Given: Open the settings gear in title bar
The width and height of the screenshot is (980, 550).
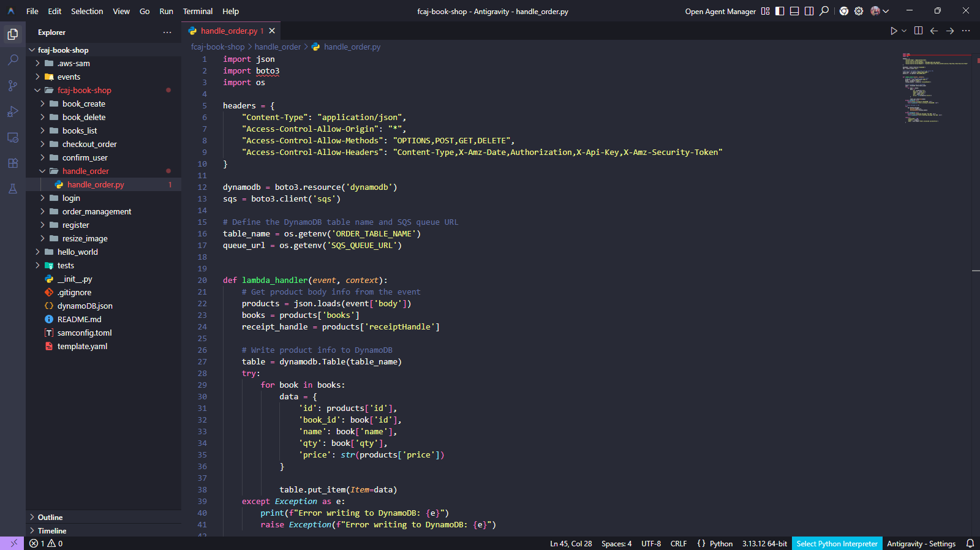Looking at the screenshot, I should [859, 11].
